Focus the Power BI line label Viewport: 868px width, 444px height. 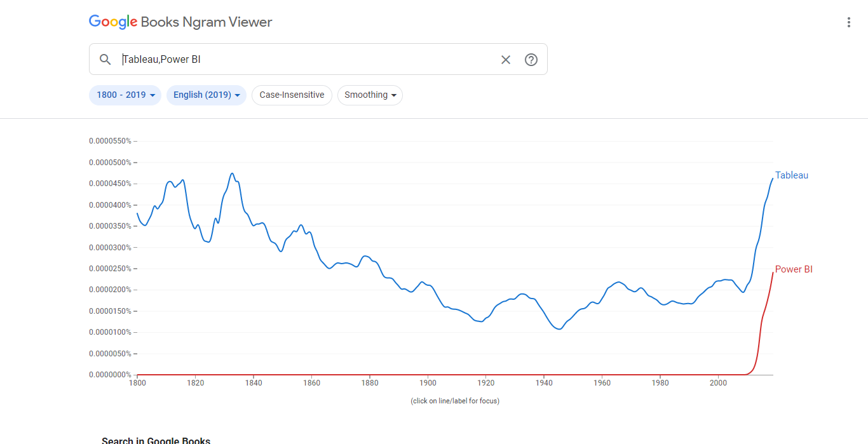click(x=794, y=269)
